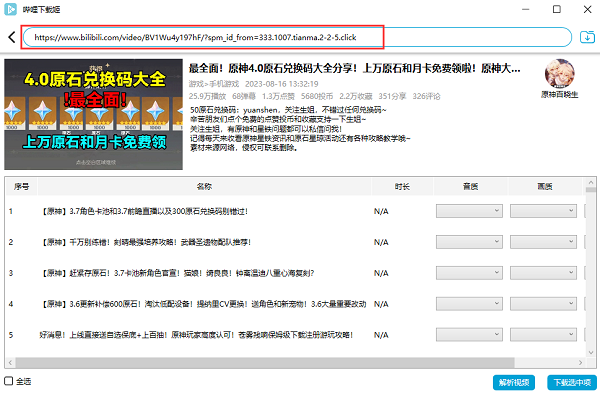Open video quality dropdown for row 2
600x397 pixels.
pos(543,242)
